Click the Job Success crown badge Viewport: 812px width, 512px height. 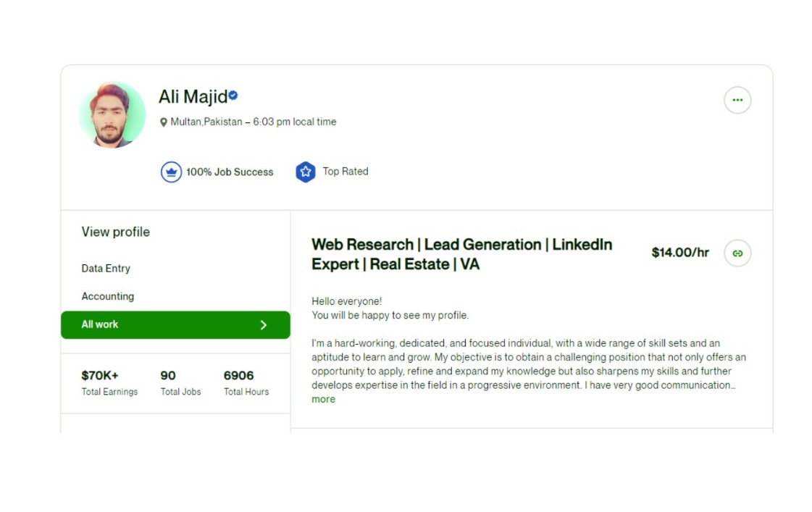pyautogui.click(x=171, y=172)
